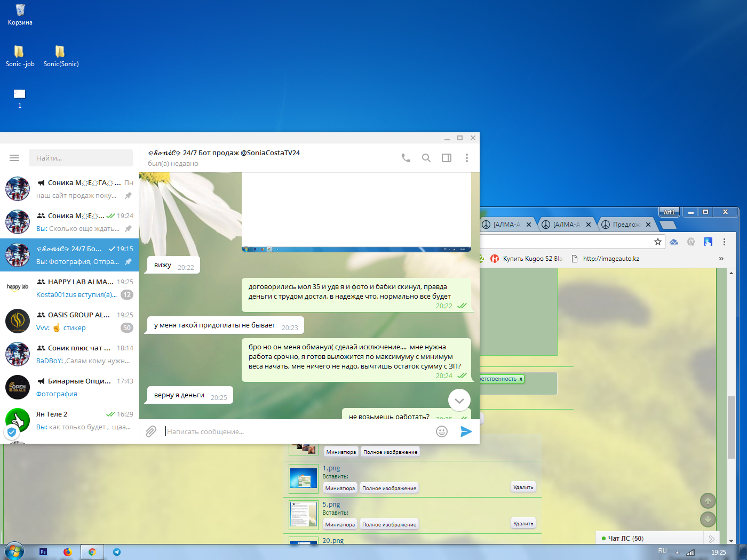Open the Купить Kugoo S2 bookmark
This screenshot has width=747, height=560.
point(526,259)
